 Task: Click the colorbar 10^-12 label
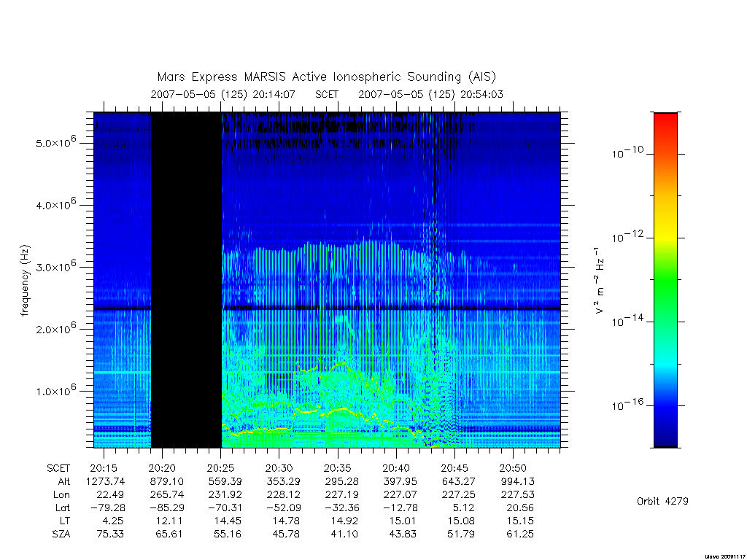627,237
